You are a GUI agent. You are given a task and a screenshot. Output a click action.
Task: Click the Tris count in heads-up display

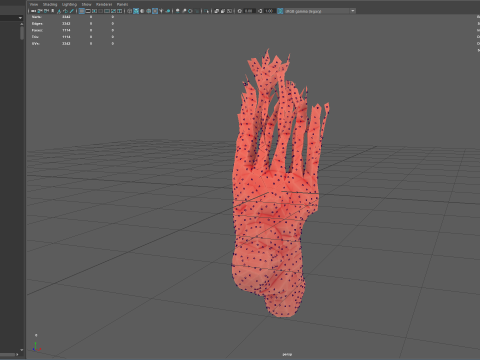tap(66, 37)
